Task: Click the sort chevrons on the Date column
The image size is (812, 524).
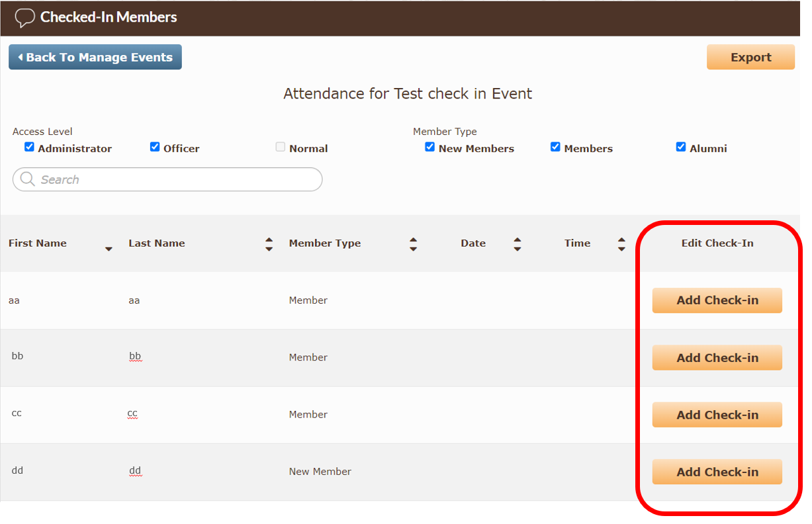Action: pos(517,243)
